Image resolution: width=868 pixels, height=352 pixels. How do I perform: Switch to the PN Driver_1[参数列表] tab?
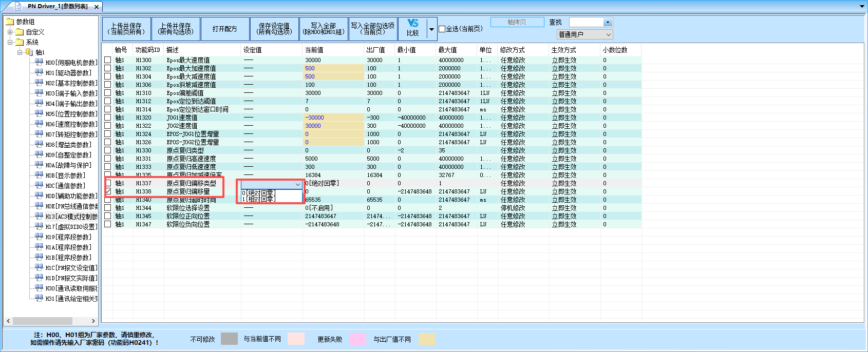pyautogui.click(x=57, y=6)
